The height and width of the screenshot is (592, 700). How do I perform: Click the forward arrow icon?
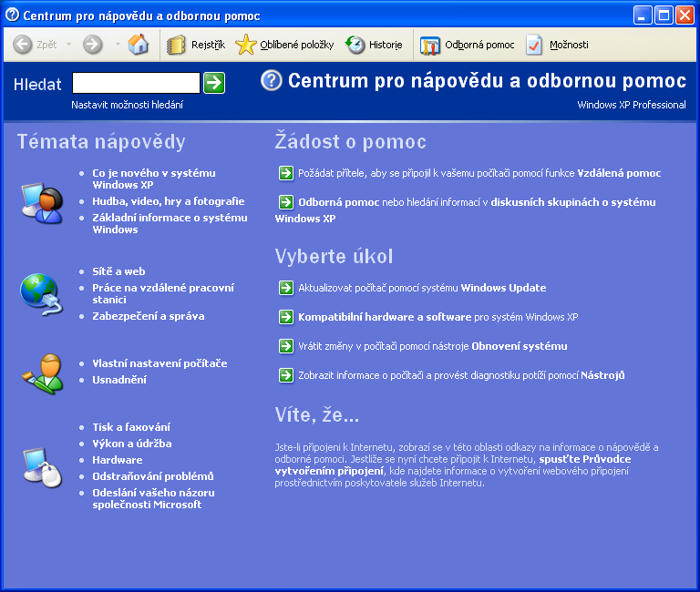point(92,45)
